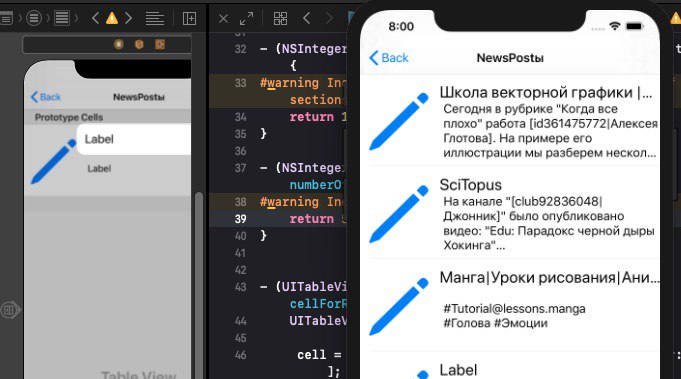
Task: Click the orange exit icon in scene dock
Action: (x=160, y=44)
